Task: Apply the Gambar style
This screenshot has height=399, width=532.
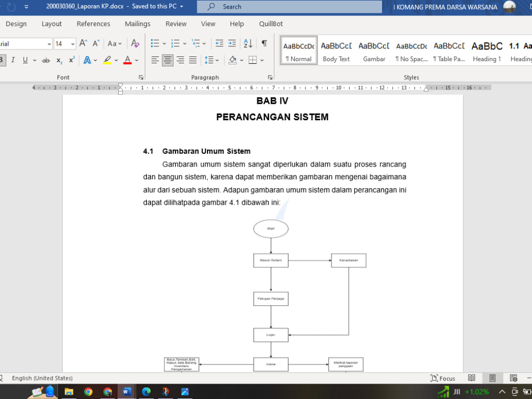Action: click(x=374, y=51)
